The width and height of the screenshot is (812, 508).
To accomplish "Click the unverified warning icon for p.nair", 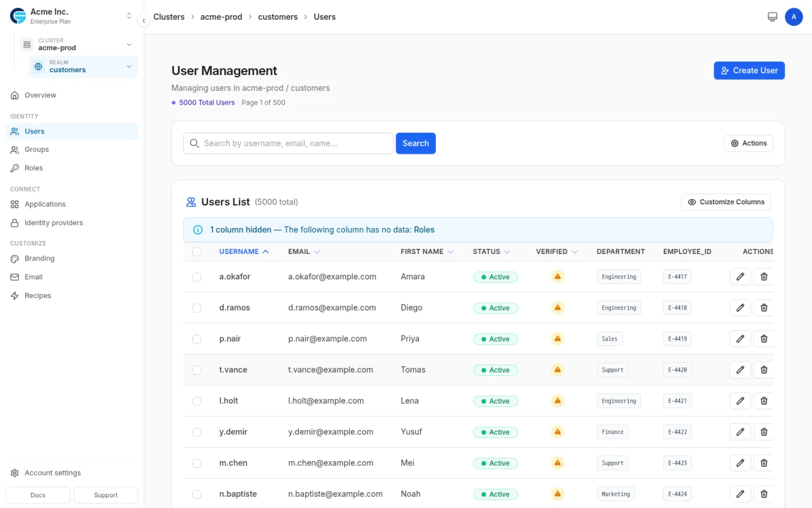I will (x=557, y=339).
